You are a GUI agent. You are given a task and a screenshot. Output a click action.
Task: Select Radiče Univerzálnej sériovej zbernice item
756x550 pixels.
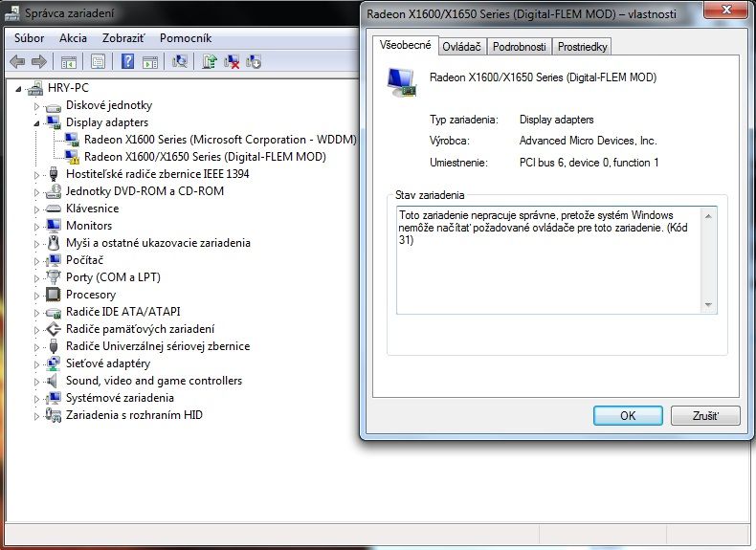pos(158,346)
